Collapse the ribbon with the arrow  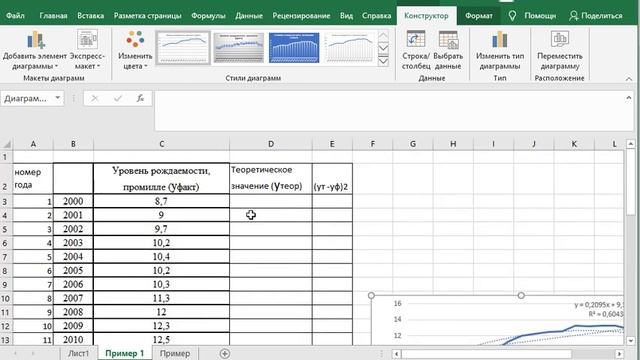(629, 79)
